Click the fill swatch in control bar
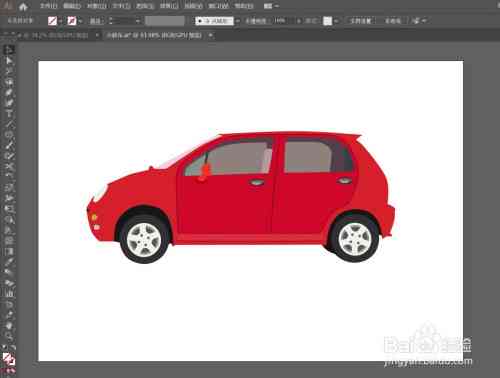Screen dimensions: 500x378 (x=52, y=21)
